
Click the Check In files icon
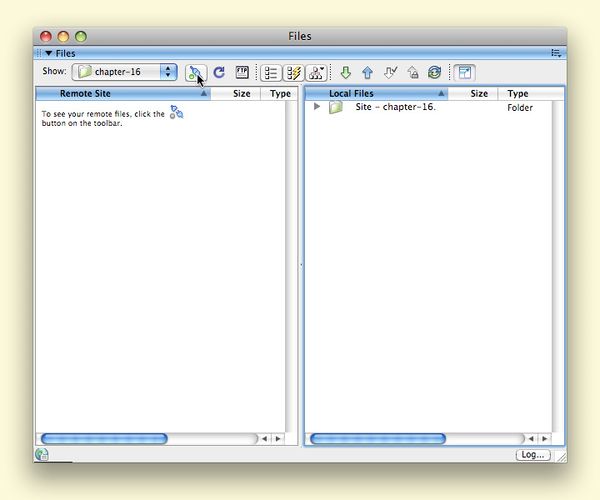point(412,72)
